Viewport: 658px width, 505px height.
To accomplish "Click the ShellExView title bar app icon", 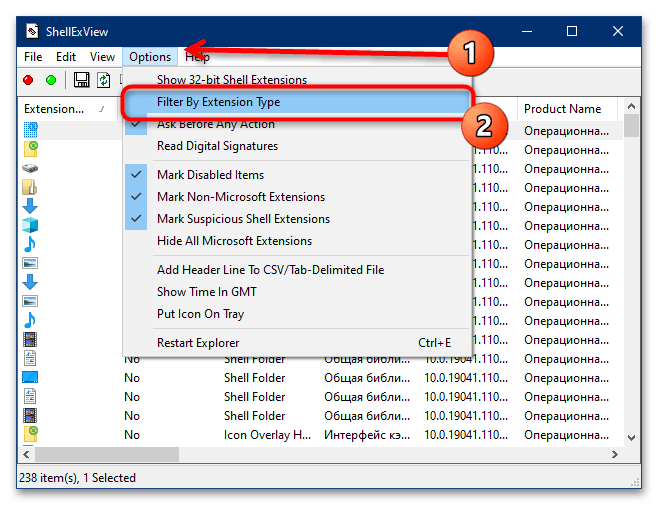I will 32,31.
